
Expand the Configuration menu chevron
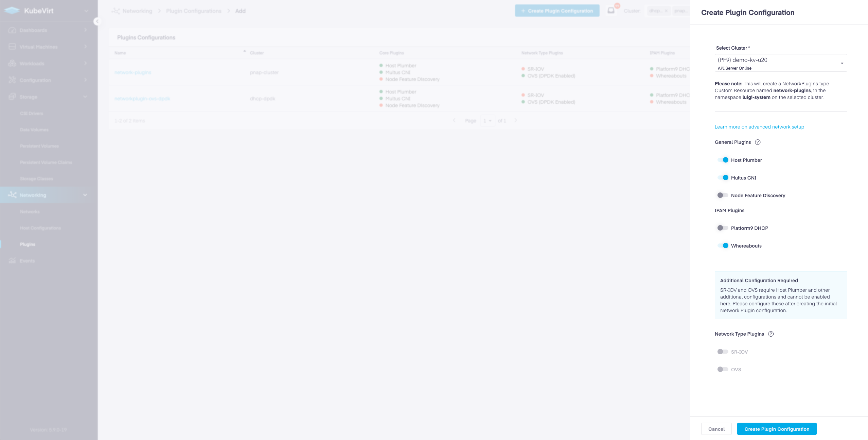(x=85, y=80)
